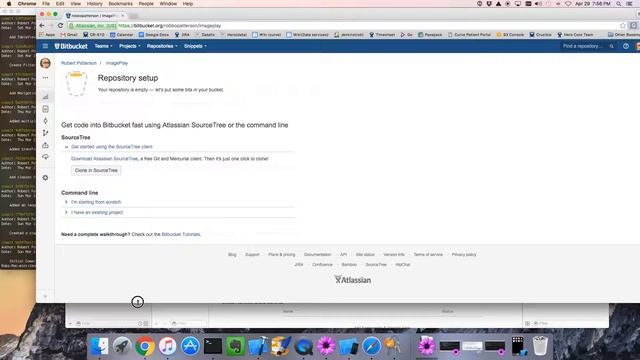Reload the page with Chrome refresh button
The image size is (640, 360).
(60, 26)
